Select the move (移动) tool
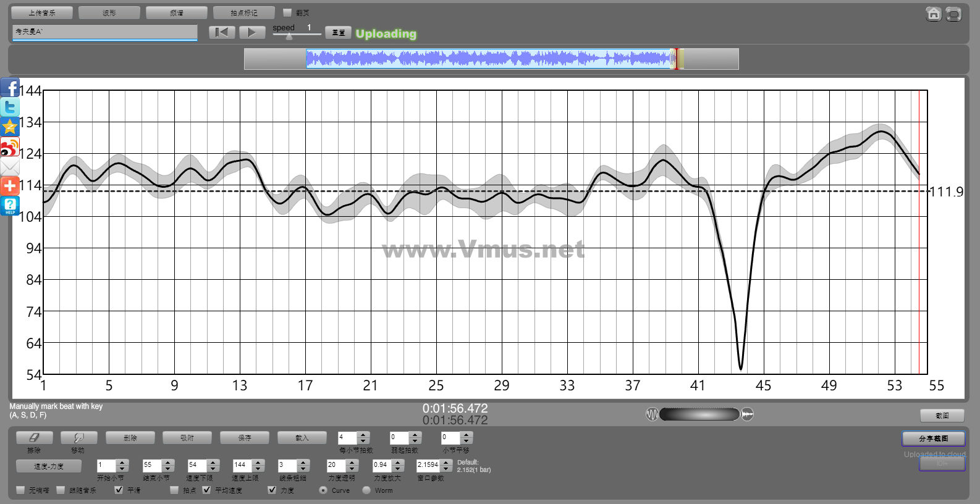980x504 pixels. click(78, 438)
